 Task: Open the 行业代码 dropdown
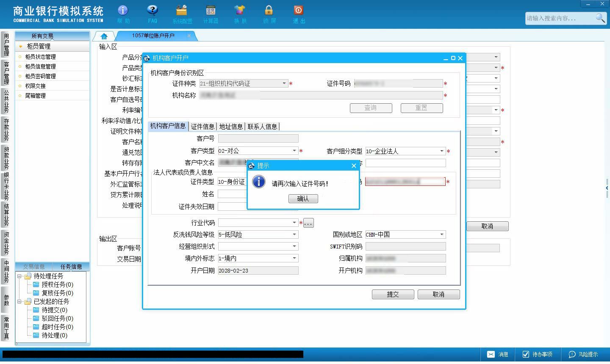pyautogui.click(x=294, y=223)
